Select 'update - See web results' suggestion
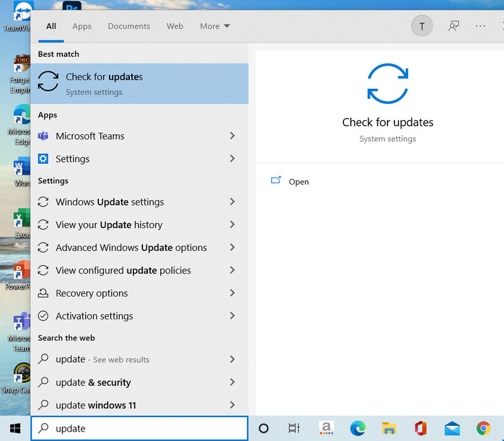This screenshot has height=441, width=504. click(139, 359)
